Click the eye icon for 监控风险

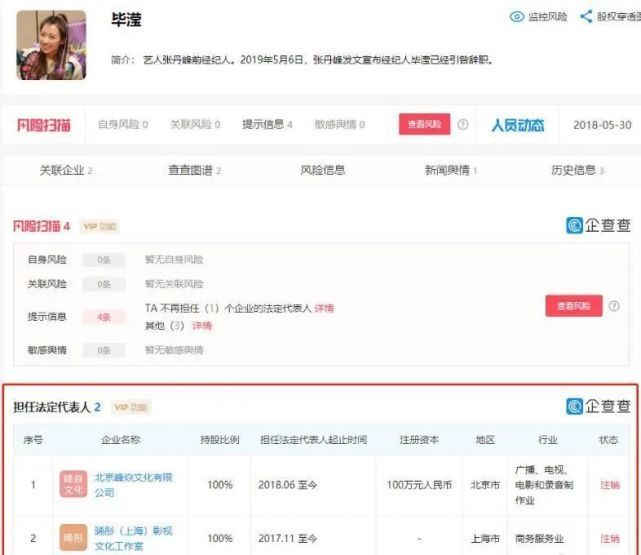pos(517,16)
